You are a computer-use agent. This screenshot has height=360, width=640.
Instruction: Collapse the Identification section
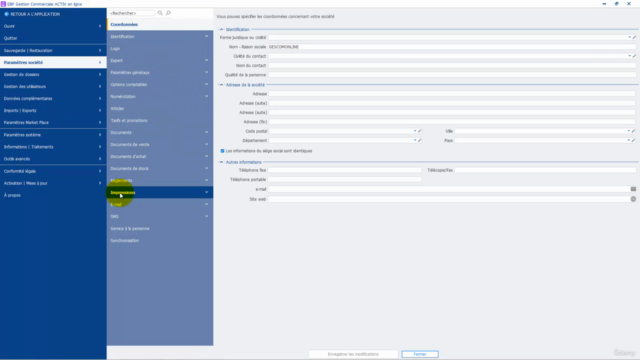222,29
